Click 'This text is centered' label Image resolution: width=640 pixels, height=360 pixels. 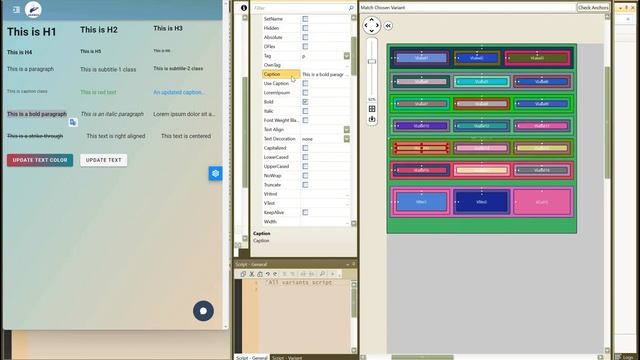coord(186,136)
